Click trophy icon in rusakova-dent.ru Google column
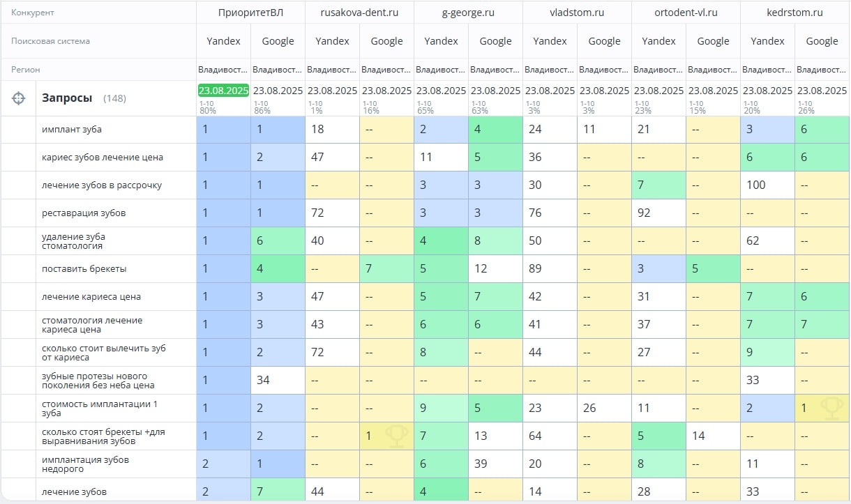The width and height of the screenshot is (851, 504). (x=396, y=436)
